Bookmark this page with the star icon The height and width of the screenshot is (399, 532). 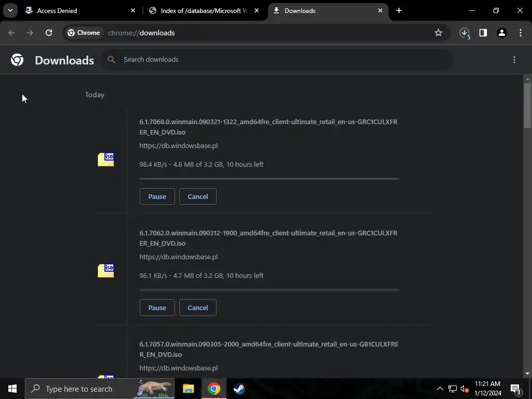click(438, 33)
